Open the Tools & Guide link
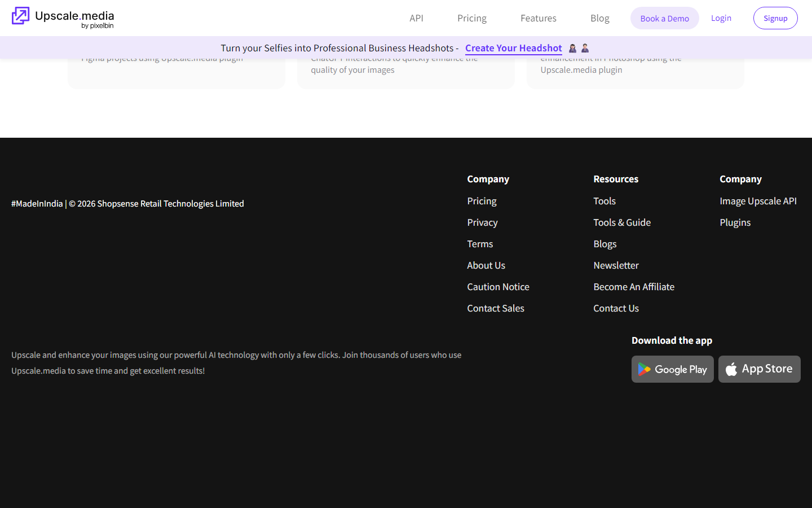This screenshot has height=508, width=812. tap(622, 222)
